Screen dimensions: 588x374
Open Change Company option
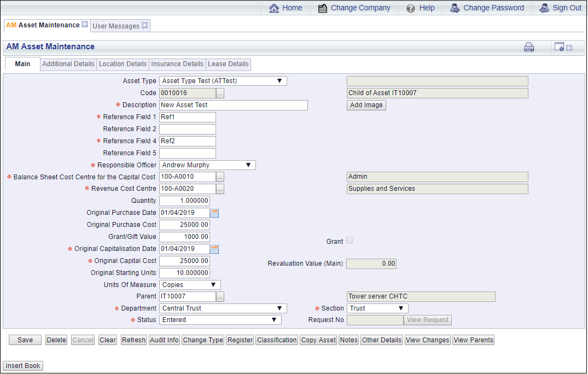[354, 8]
